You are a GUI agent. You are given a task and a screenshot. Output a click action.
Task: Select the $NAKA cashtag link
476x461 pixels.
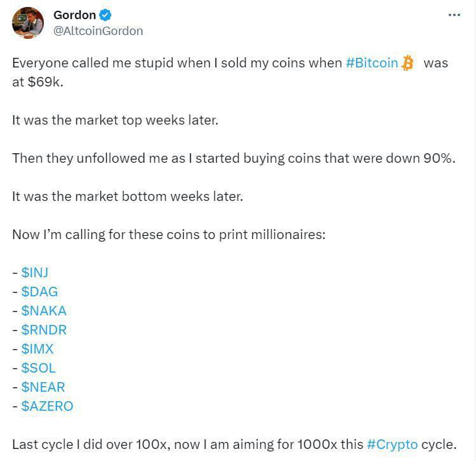point(44,311)
